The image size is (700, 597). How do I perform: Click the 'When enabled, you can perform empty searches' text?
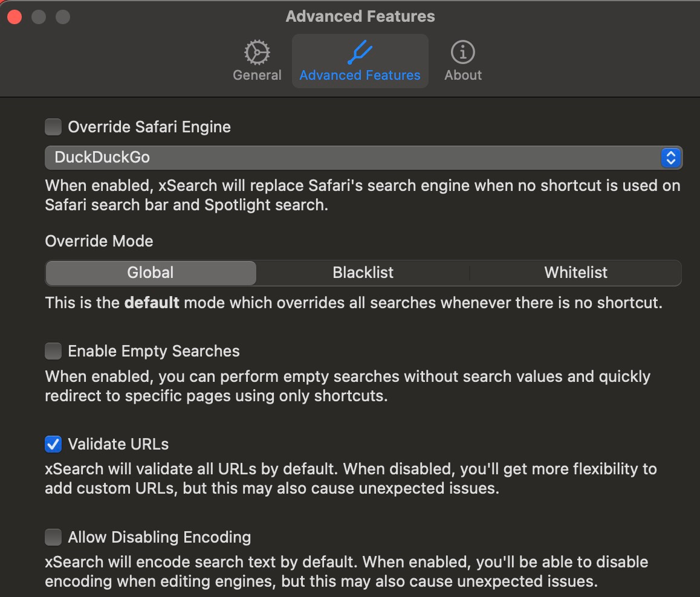tap(348, 386)
